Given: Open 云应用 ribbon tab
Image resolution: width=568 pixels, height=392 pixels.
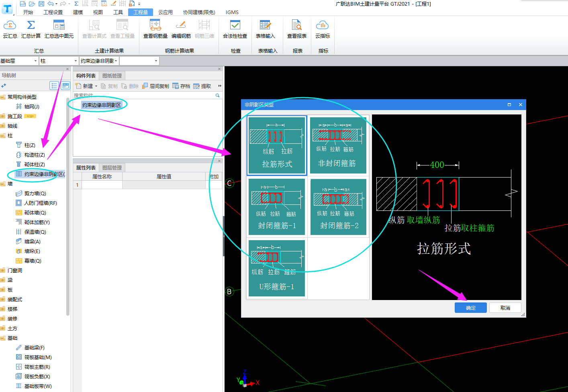Looking at the screenshot, I should [165, 12].
